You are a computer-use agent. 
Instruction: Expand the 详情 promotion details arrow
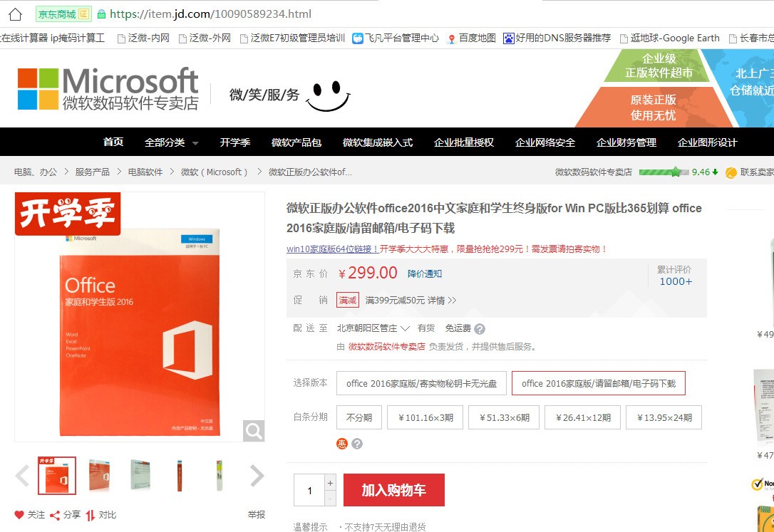442,301
